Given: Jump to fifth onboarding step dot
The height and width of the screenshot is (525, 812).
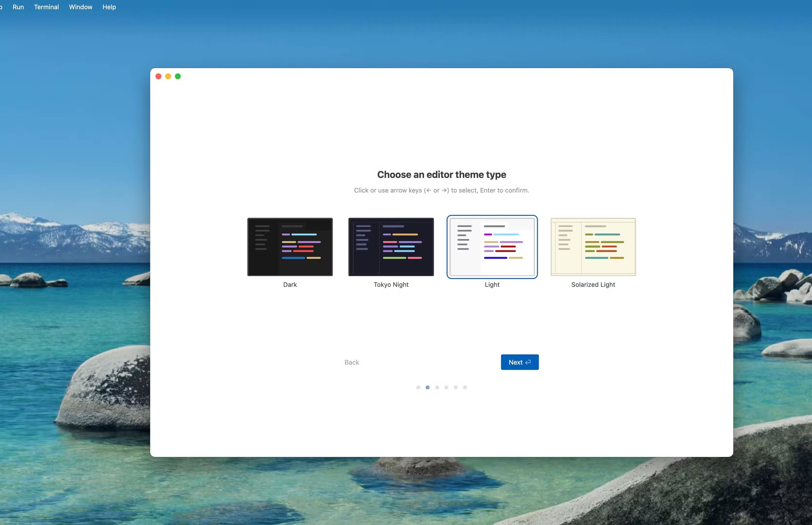Looking at the screenshot, I should (456, 387).
